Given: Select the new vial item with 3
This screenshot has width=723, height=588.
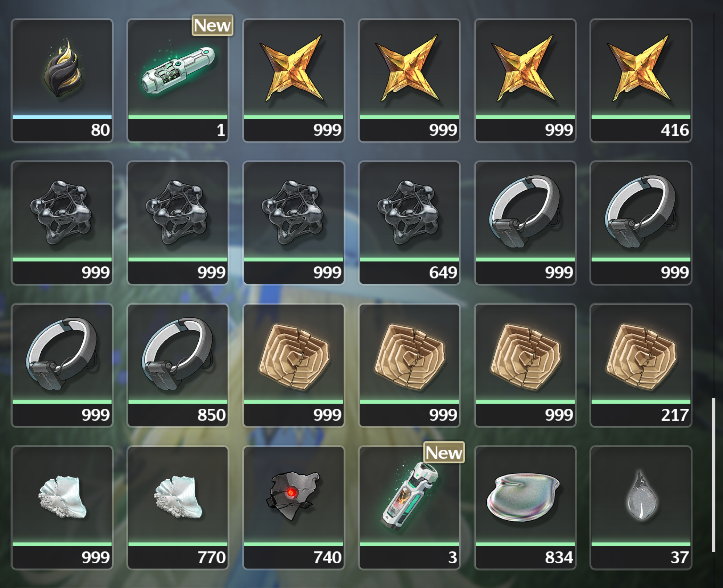Looking at the screenshot, I should pyautogui.click(x=409, y=508).
